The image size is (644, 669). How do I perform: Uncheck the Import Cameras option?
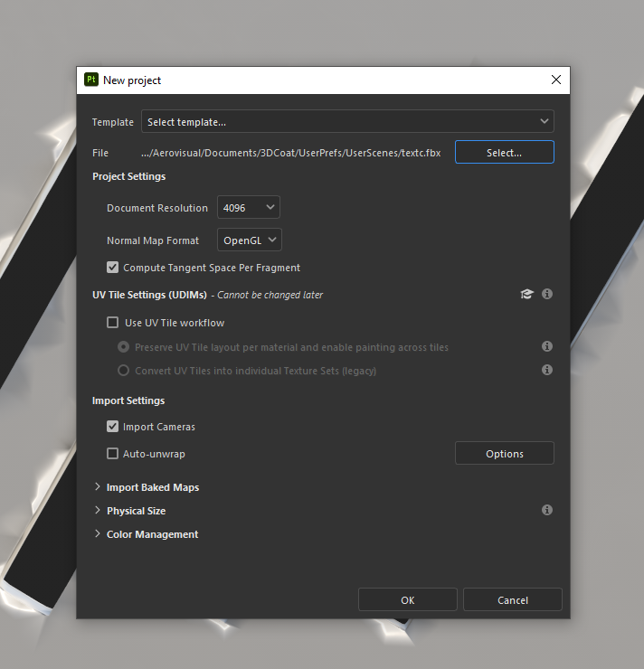point(113,427)
